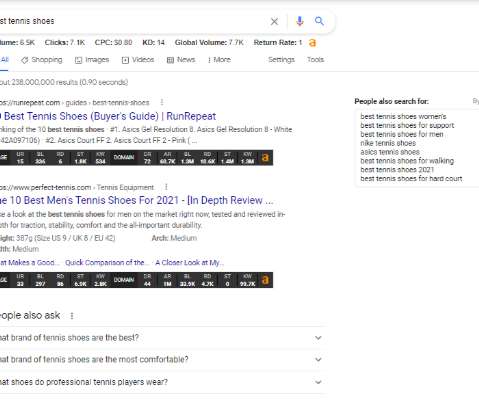Click DOMAIN label on RunRepeat SEO bar
This screenshot has height=400, width=479.
[124, 157]
